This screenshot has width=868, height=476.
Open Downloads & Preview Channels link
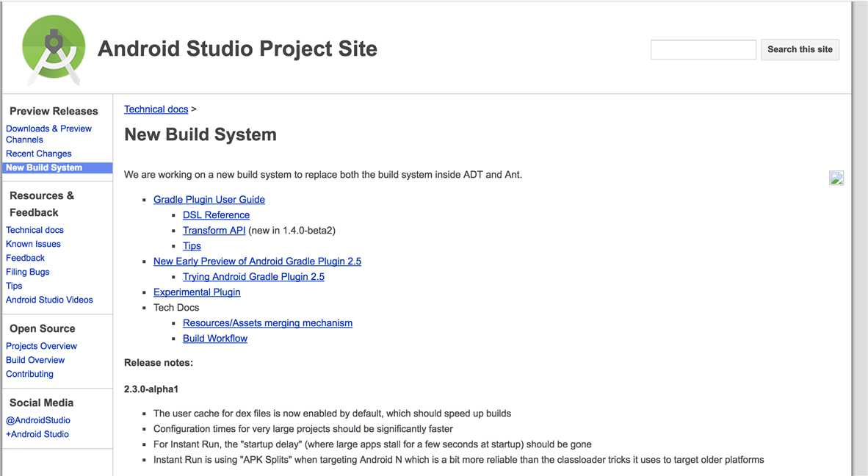tap(48, 134)
